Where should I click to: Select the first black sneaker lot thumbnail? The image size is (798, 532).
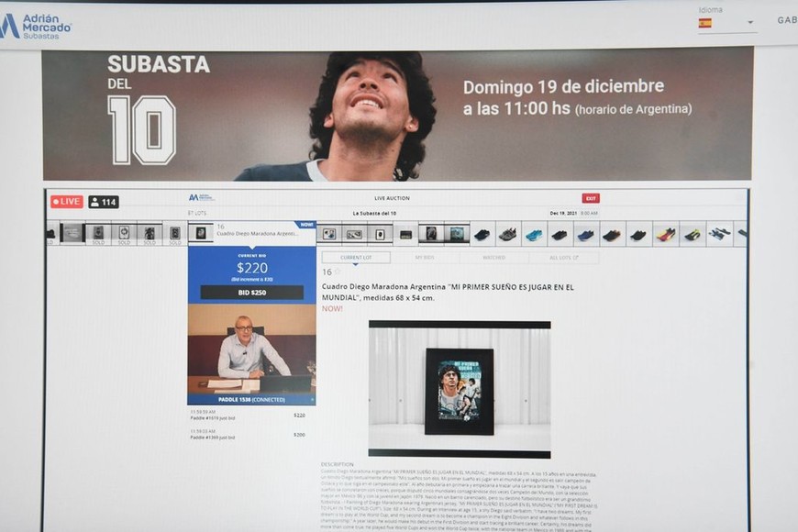click(x=482, y=235)
